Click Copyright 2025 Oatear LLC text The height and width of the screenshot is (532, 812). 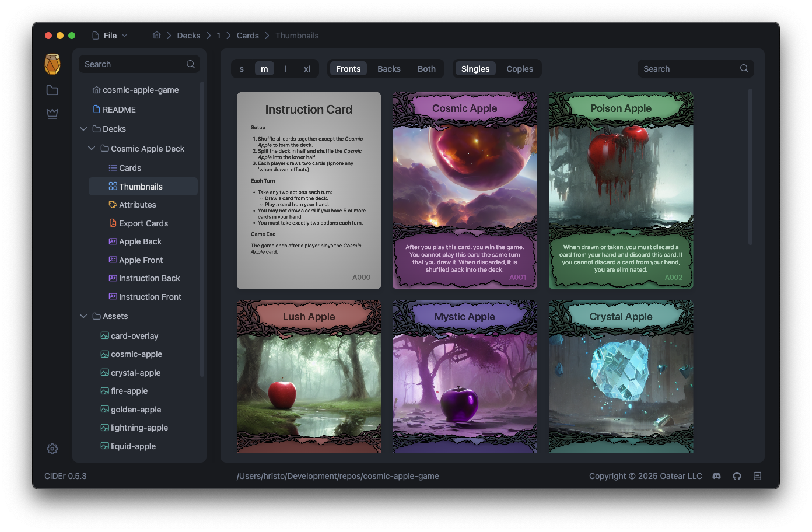coord(645,476)
